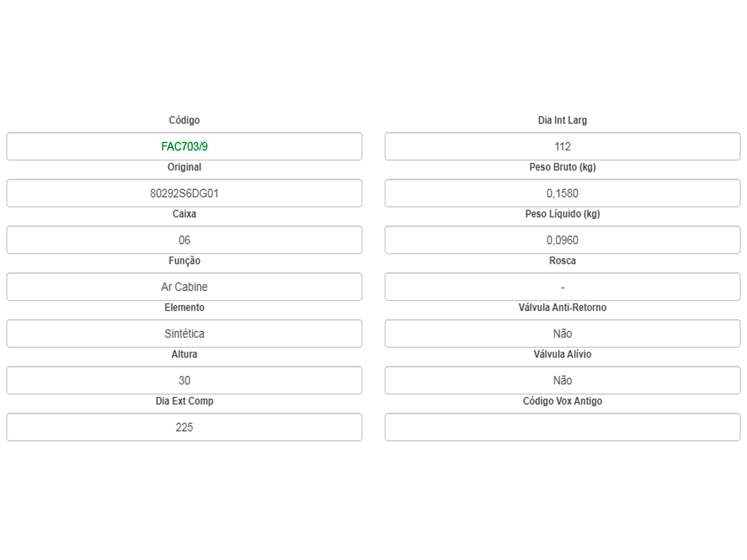Click the Dia Int Larg field (112)
This screenshot has width=747, height=560.
tap(562, 147)
